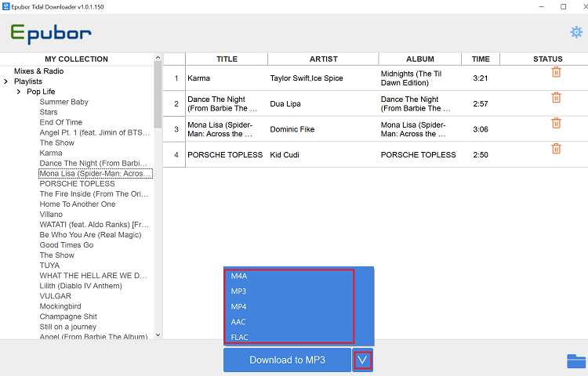The image size is (588, 376).
Task: Click the ALBUM column header
Action: (420, 60)
